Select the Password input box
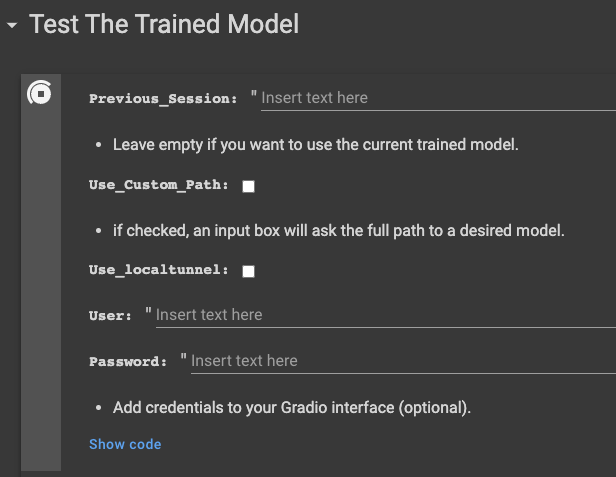616x477 pixels. 402,361
